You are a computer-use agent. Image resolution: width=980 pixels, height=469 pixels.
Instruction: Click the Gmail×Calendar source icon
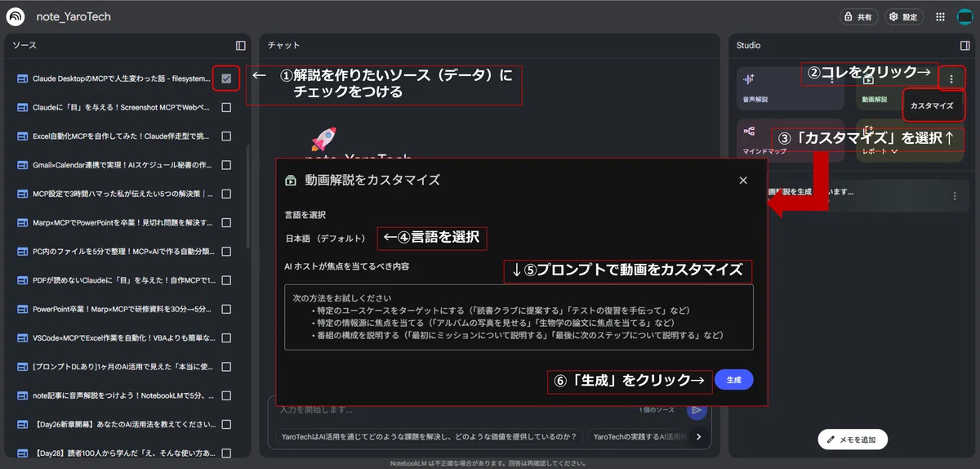tap(22, 165)
